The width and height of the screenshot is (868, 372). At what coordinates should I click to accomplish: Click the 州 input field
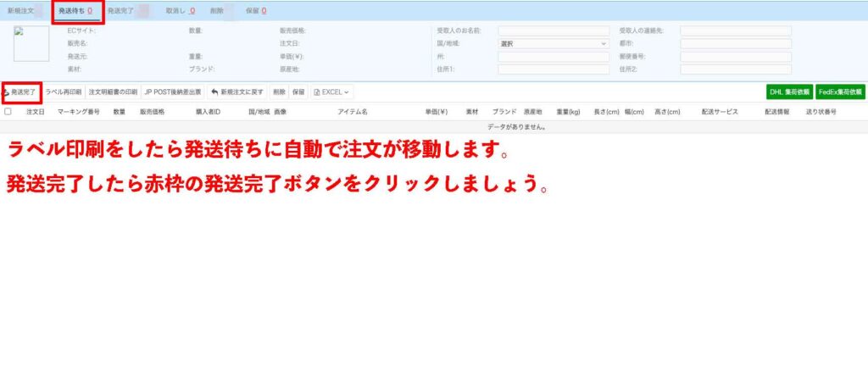[x=554, y=57]
